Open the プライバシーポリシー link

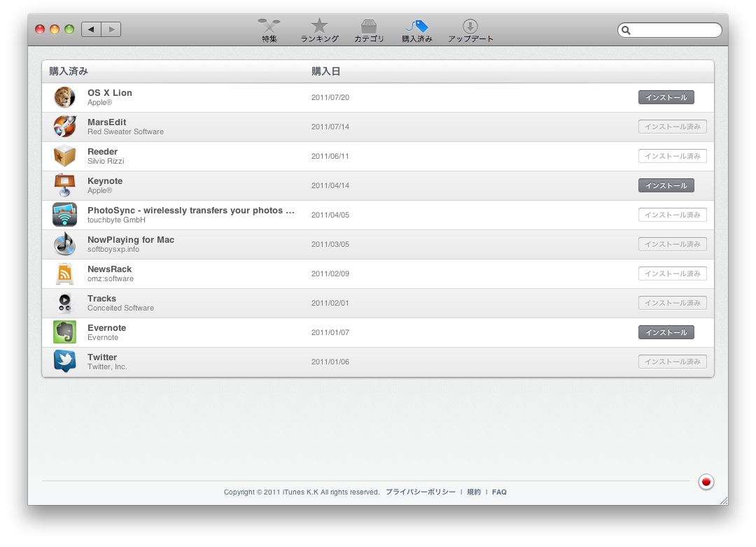pyautogui.click(x=420, y=492)
